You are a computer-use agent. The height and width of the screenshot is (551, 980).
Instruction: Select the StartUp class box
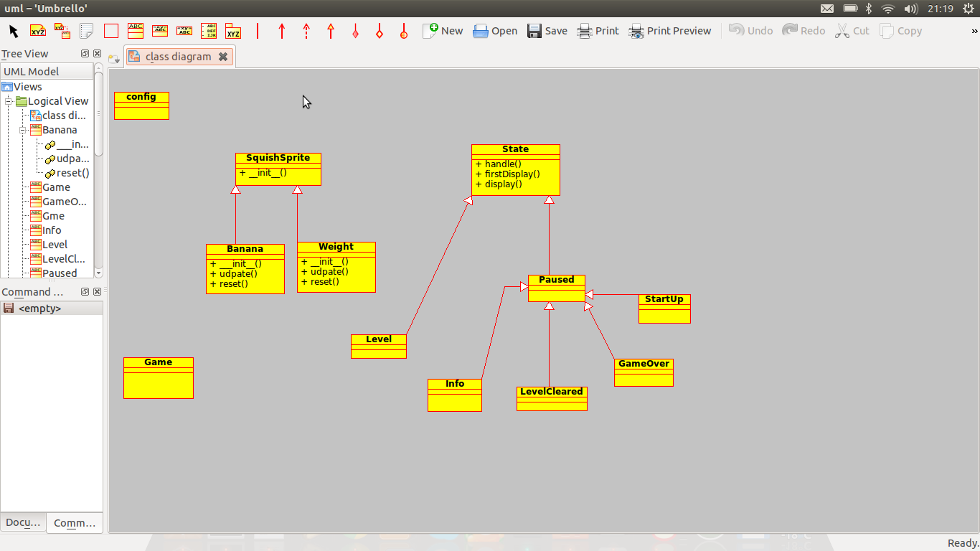tap(664, 309)
